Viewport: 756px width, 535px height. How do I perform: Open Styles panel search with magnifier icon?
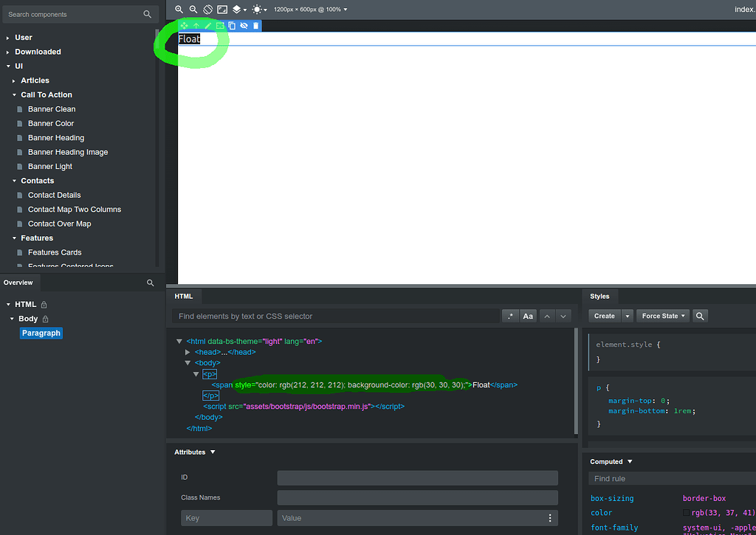(x=700, y=315)
